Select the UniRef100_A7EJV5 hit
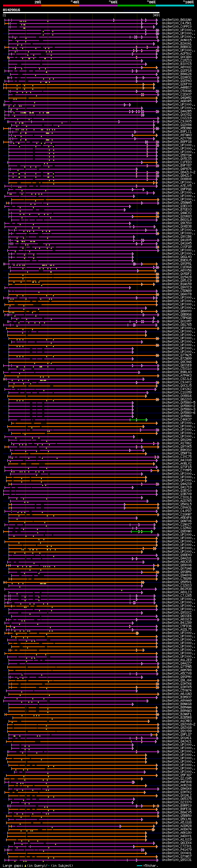The image size is (197, 868). pyautogui.click(x=177, y=186)
